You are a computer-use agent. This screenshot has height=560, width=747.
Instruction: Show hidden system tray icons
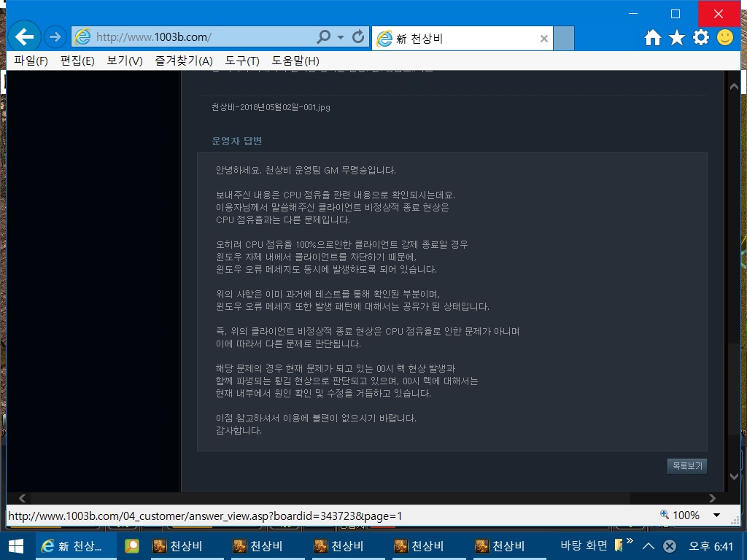click(x=649, y=545)
